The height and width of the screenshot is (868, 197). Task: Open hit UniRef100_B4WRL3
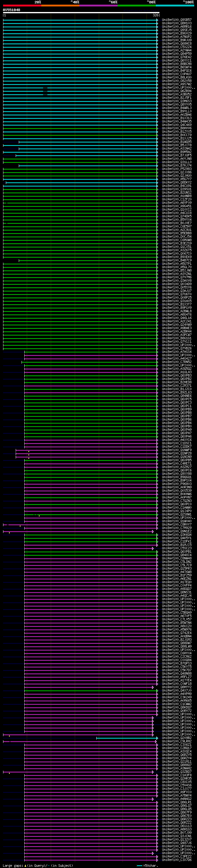tap(177, 108)
